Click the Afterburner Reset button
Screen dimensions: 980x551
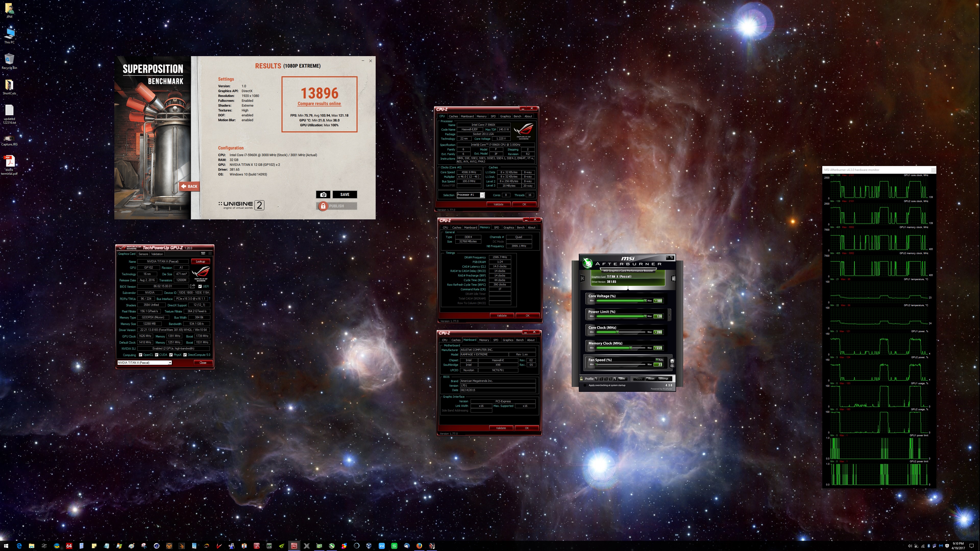pyautogui.click(x=651, y=379)
